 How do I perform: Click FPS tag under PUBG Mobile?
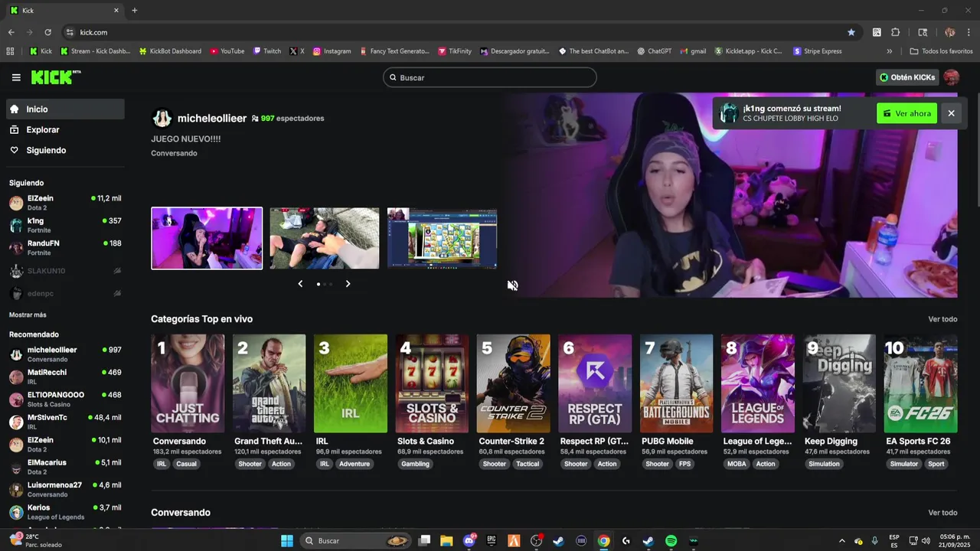point(684,464)
